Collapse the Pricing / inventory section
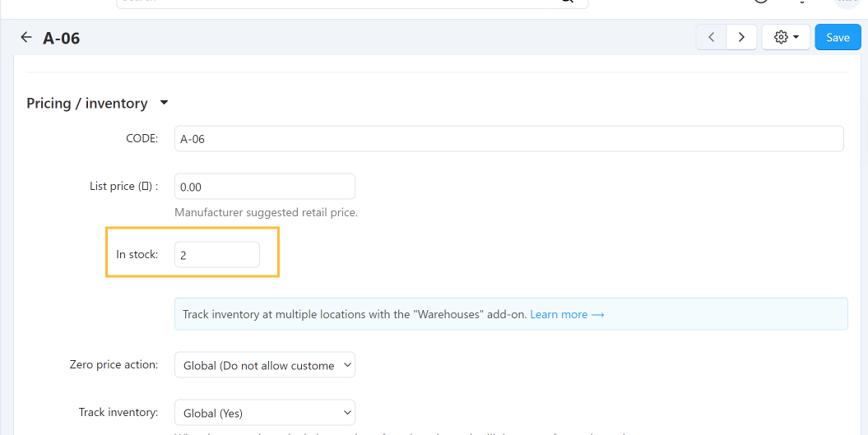The height and width of the screenshot is (435, 868). coord(164,103)
